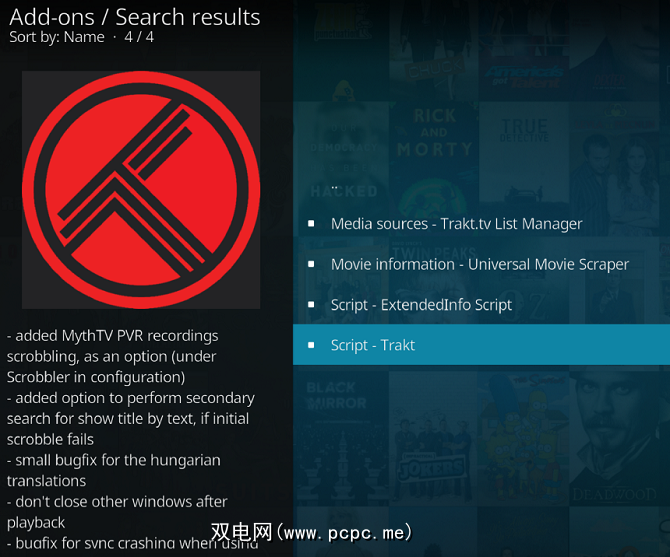Click the red Trakt logo thumbnail
670x557 pixels.
point(141,190)
